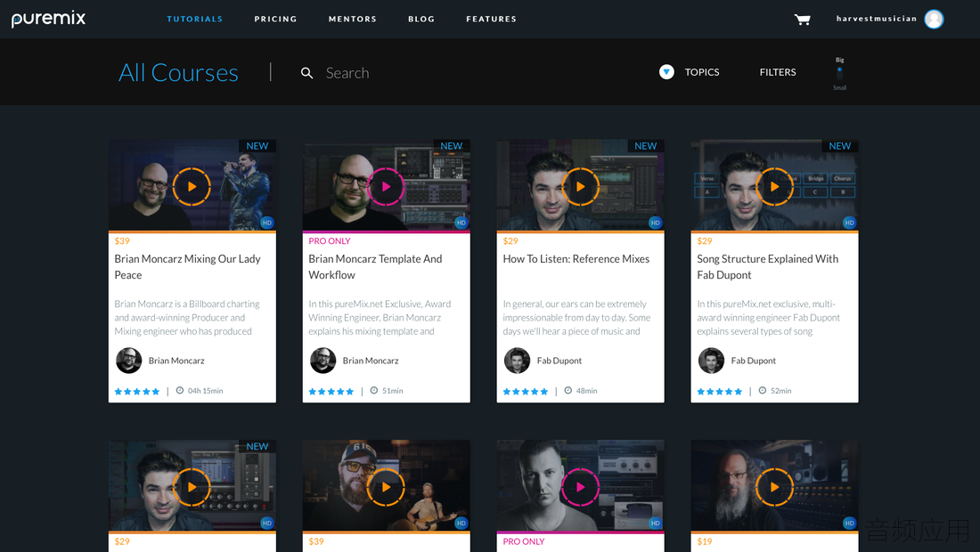The image size is (980, 552).
Task: Click Fab Dupont name on How To Listen card
Action: tap(559, 361)
